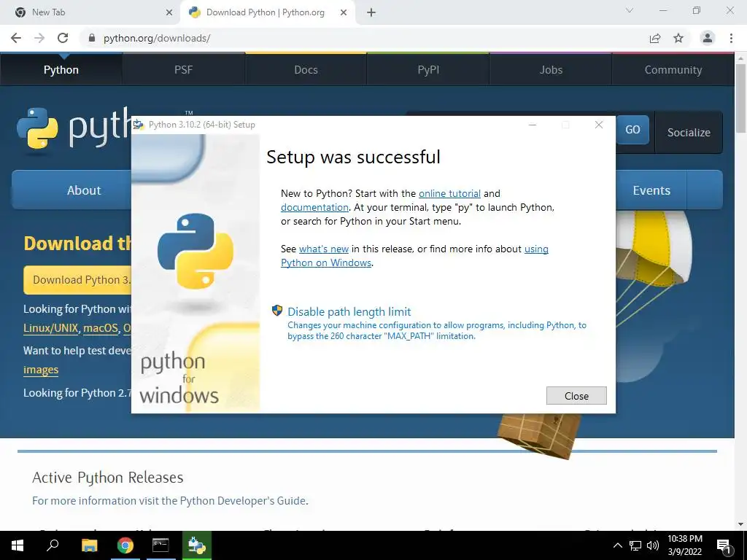Open the Docs navigation item
The width and height of the screenshot is (747, 560).
point(306,69)
